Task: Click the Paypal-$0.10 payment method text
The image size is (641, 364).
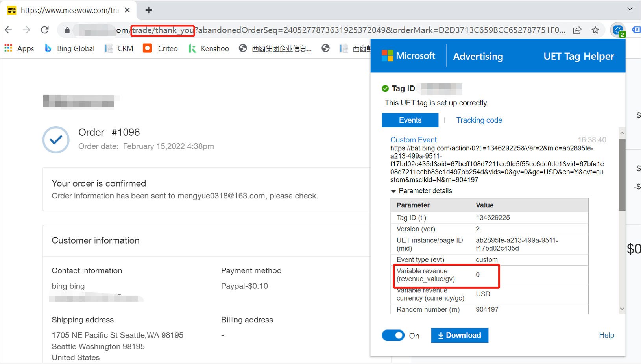Action: click(244, 286)
